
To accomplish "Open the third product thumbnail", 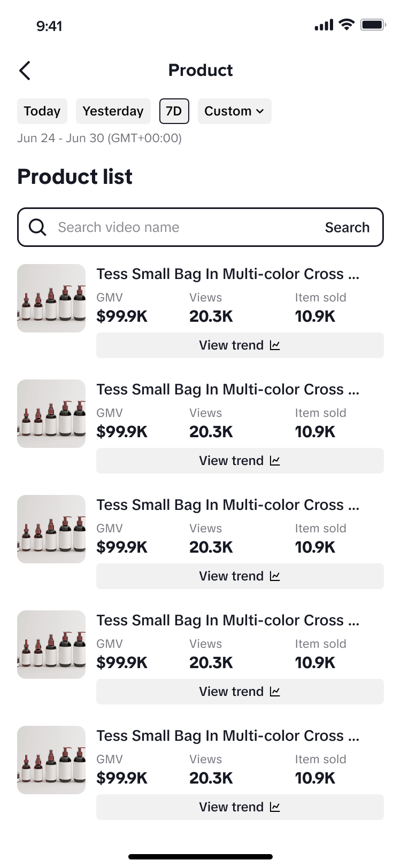I will [x=51, y=529].
